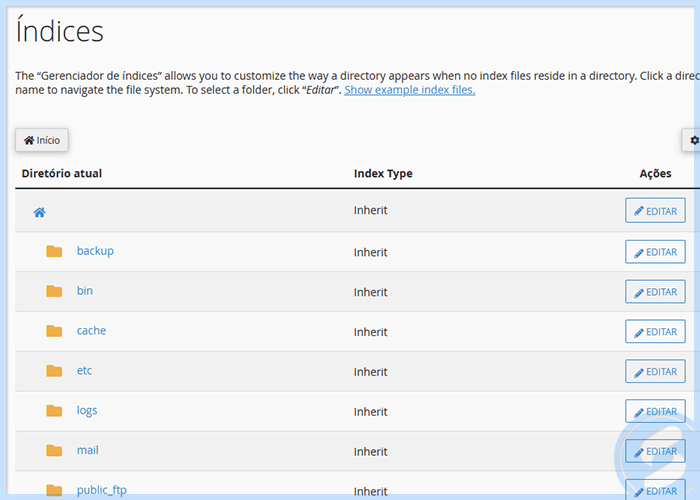700x500 pixels.
Task: Click Editar for the home directory row
Action: [655, 210]
